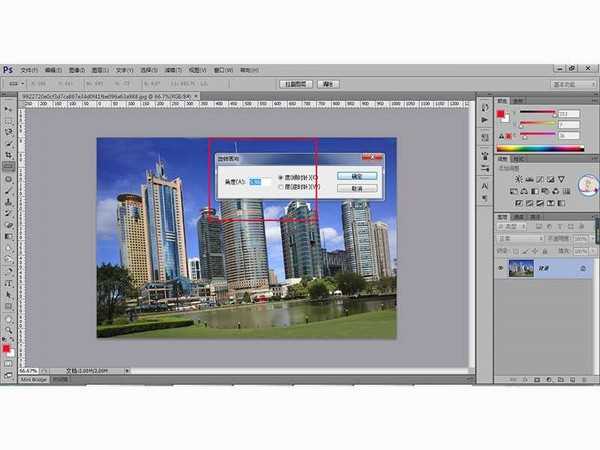Select the clockwise rotation radio button

point(279,177)
